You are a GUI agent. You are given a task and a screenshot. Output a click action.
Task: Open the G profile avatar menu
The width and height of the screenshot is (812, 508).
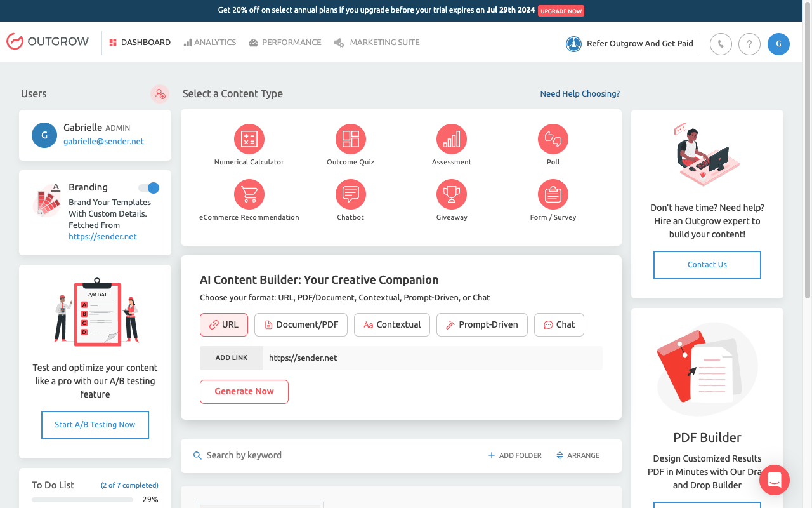pos(778,44)
